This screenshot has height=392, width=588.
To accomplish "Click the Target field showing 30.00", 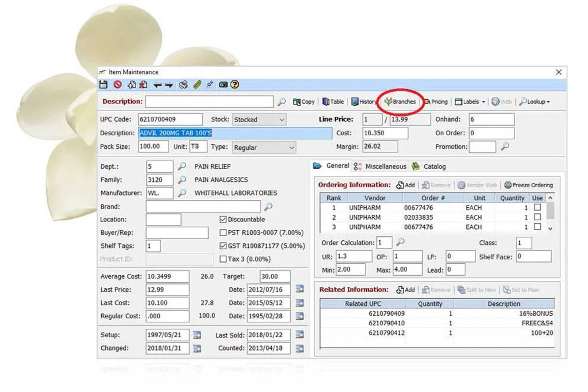I will click(x=275, y=276).
